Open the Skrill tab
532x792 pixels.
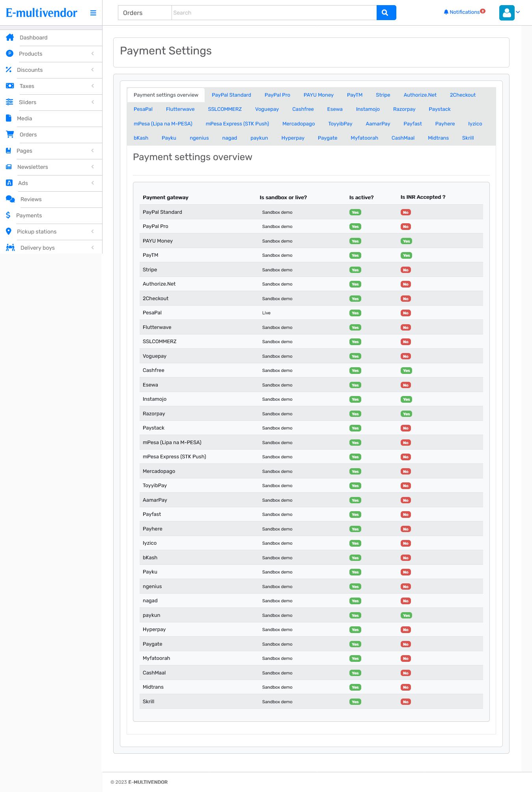[x=468, y=138]
